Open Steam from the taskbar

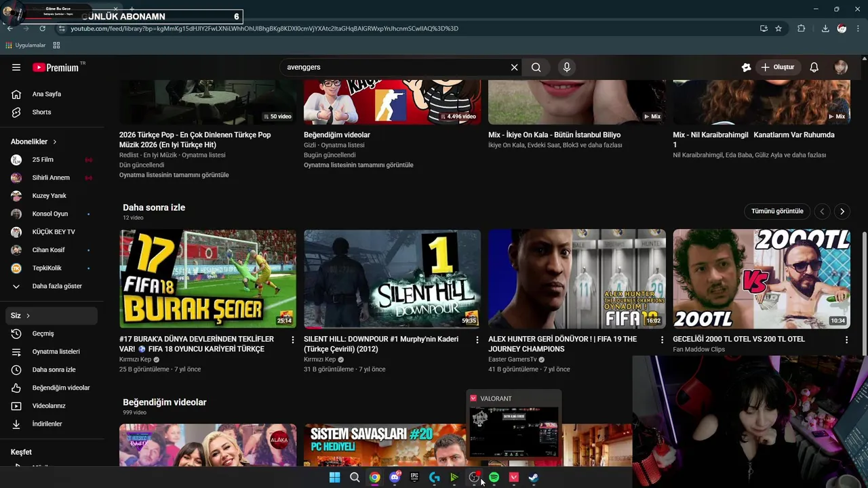[534, 477]
